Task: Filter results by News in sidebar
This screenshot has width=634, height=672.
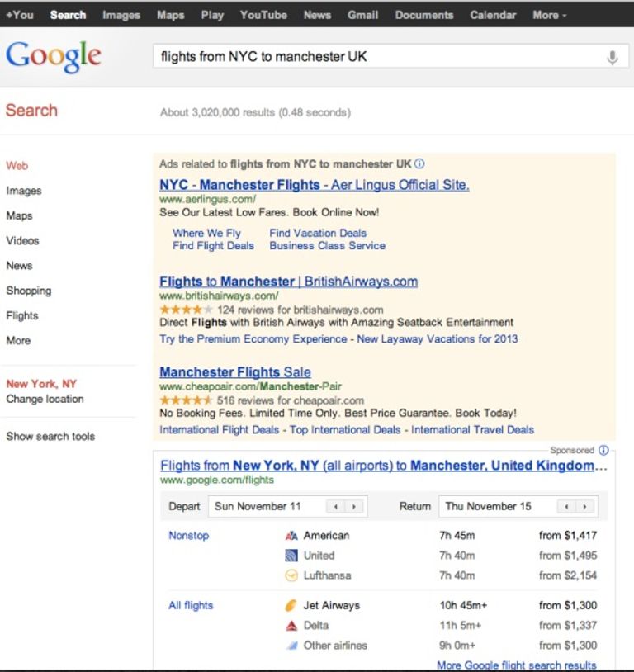Action: click(x=19, y=266)
